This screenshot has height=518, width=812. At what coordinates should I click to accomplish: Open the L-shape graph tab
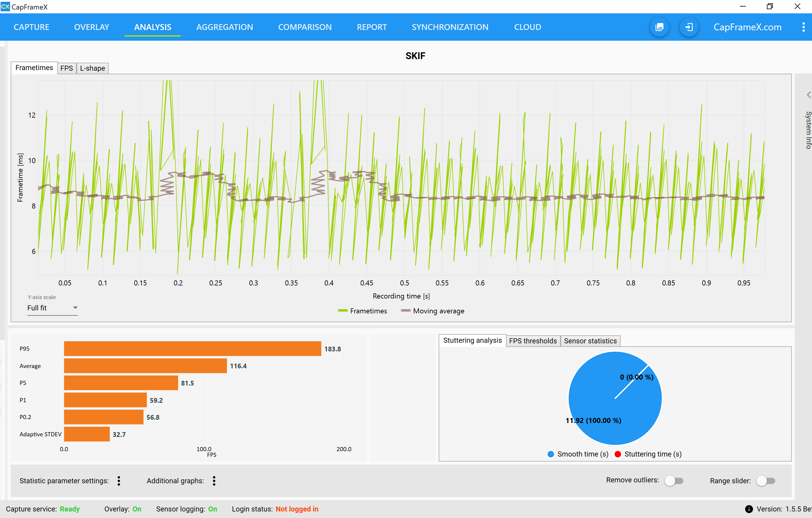pos(92,68)
